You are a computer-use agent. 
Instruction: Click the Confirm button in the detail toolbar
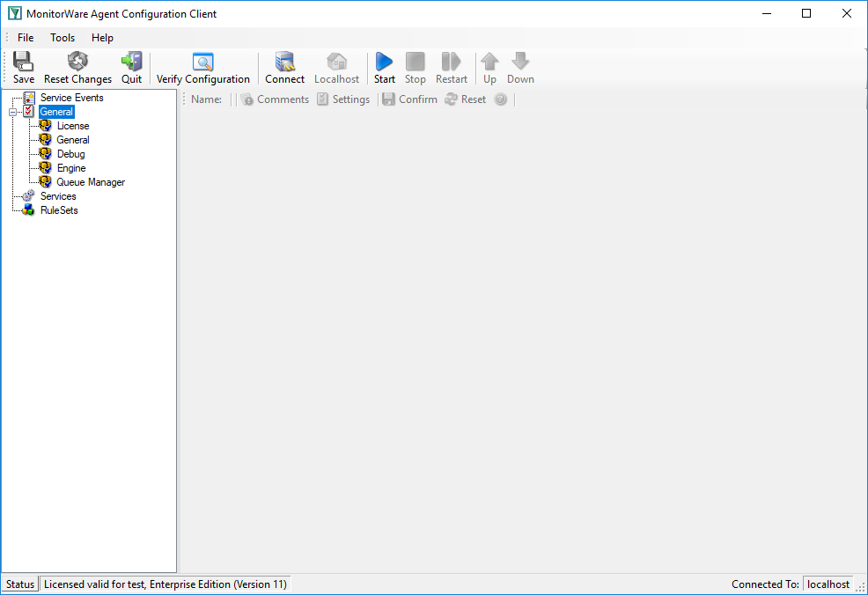click(410, 99)
